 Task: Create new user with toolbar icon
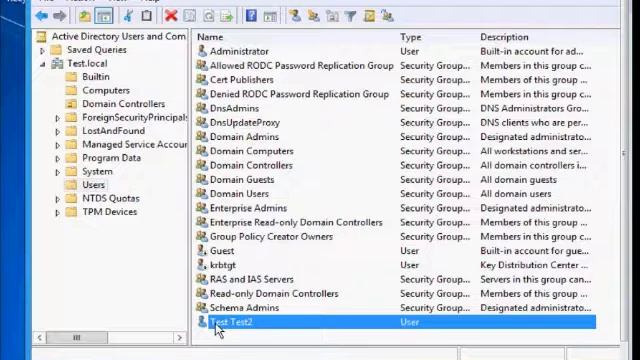coord(294,16)
